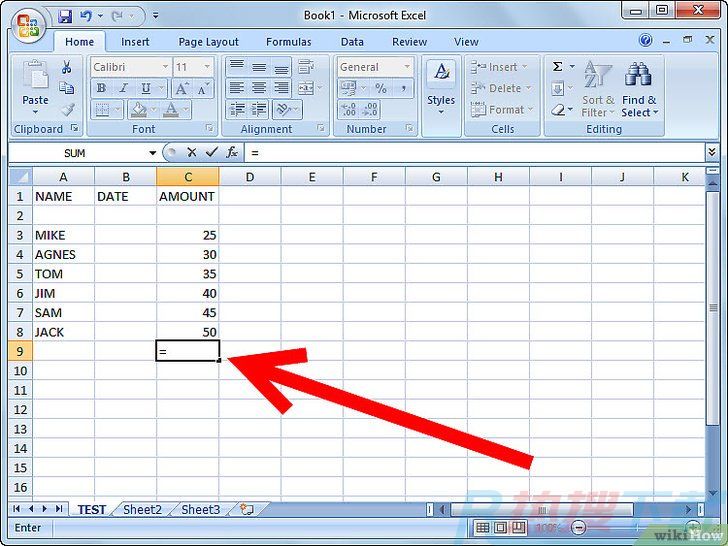Save the workbook with the floppy icon

tap(65, 16)
